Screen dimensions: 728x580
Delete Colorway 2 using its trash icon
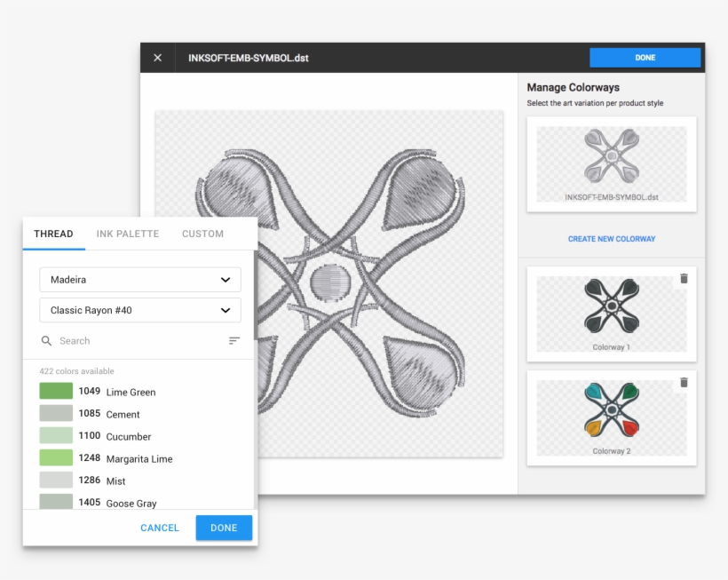[684, 382]
